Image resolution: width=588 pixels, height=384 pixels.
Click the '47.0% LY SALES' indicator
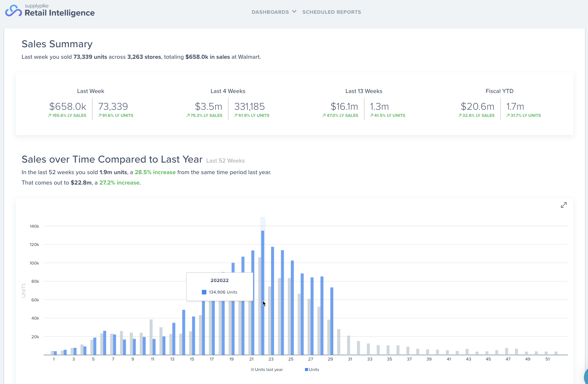pos(340,115)
